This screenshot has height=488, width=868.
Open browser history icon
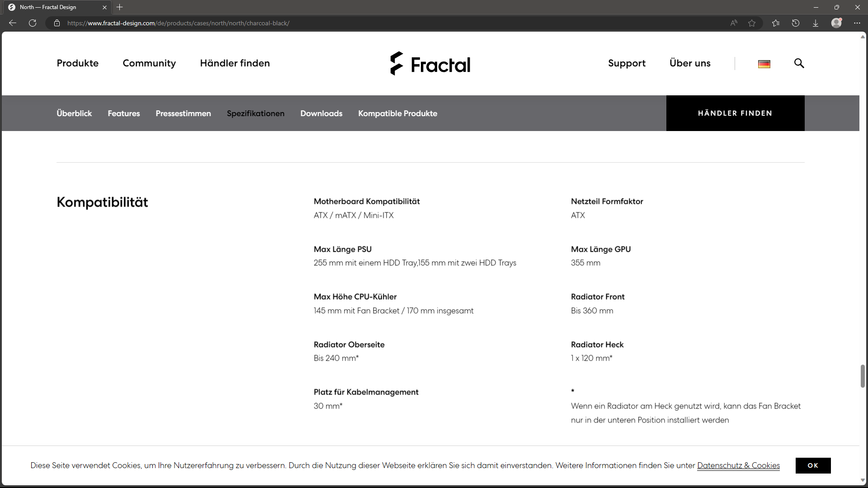click(x=796, y=23)
